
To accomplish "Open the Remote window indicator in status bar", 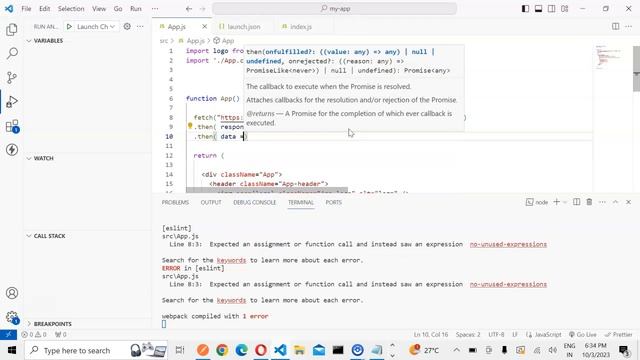I will [8, 334].
